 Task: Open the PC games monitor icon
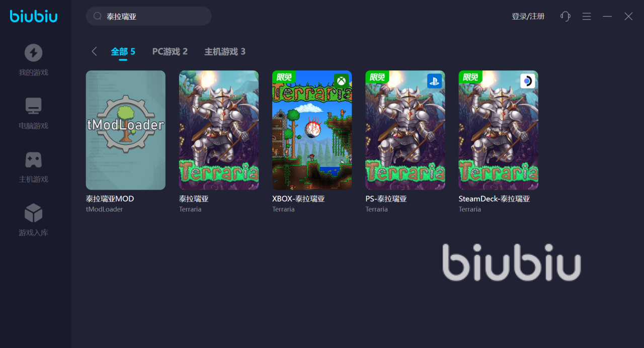(x=34, y=106)
